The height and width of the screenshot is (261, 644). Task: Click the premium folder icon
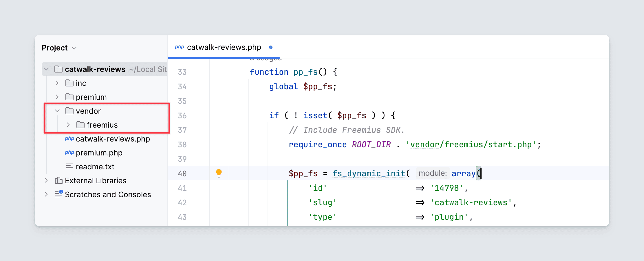tap(69, 97)
